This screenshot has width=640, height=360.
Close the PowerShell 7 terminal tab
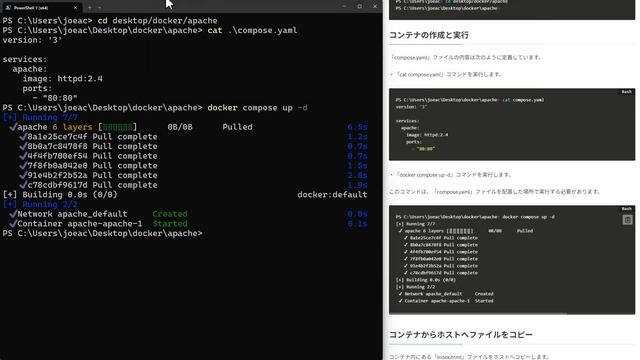(x=75, y=7)
